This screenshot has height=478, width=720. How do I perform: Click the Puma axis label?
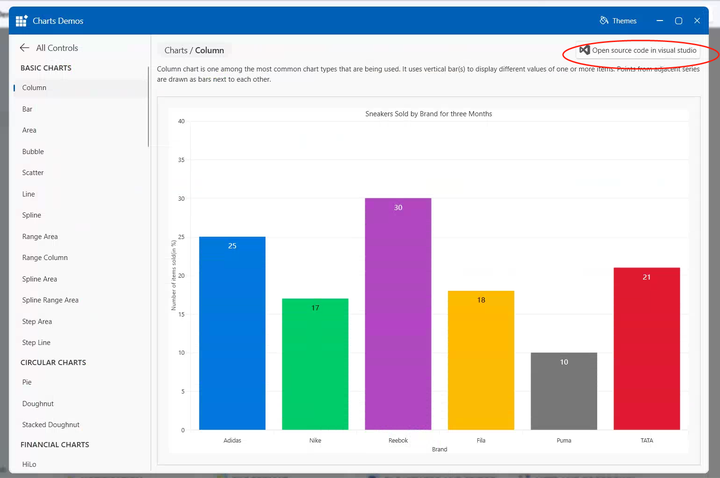click(x=564, y=440)
